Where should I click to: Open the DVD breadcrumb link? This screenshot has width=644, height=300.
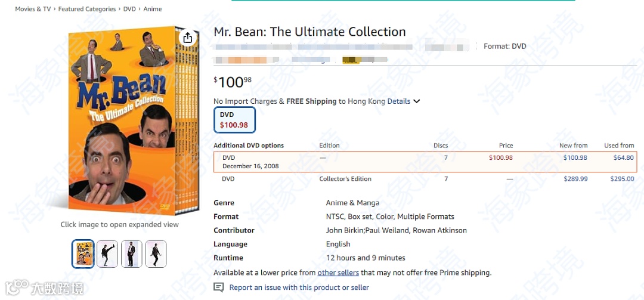(x=129, y=9)
